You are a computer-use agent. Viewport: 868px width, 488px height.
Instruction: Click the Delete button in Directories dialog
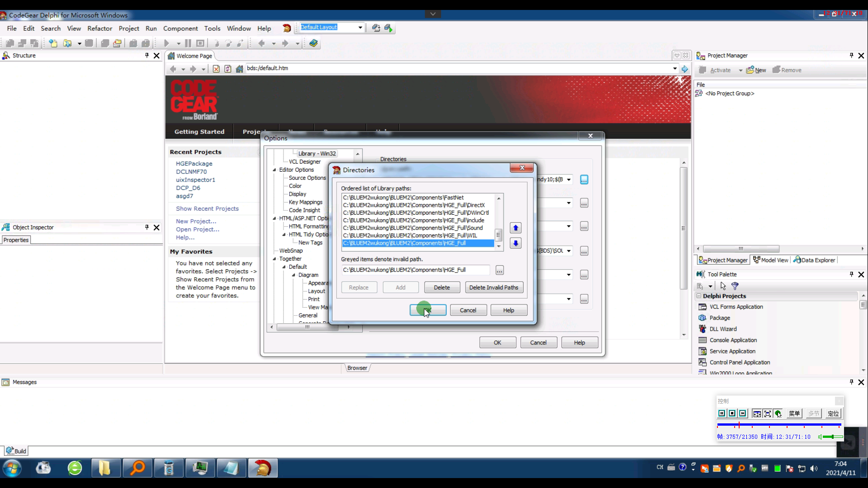[442, 287]
